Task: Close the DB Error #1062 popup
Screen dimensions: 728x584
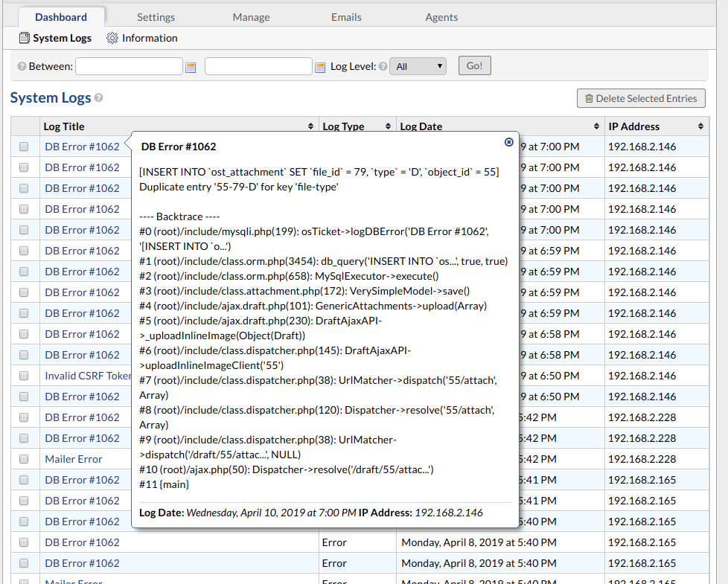Action: tap(509, 142)
